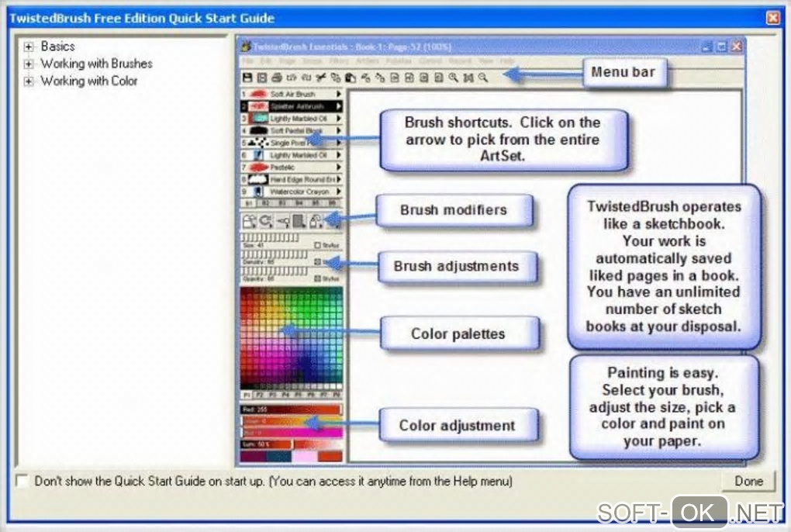Open the Hard Edge Round arrow menu
791x532 pixels.
(338, 179)
